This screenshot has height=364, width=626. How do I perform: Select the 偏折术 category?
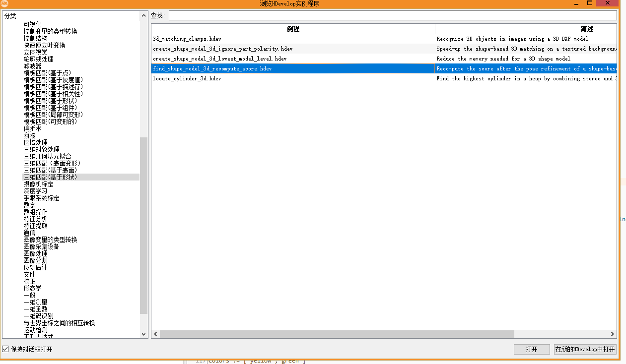32,128
